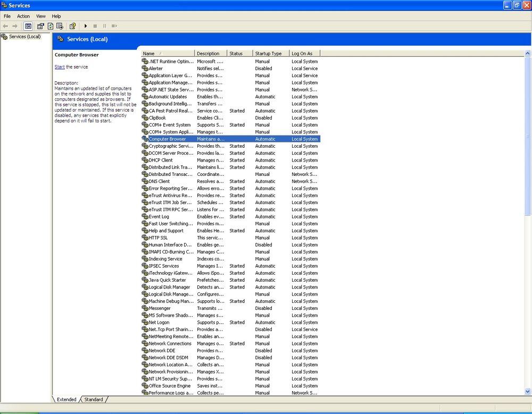Screen dimensions: 532x414
Task: Click the Start Service play icon
Action: [86, 26]
